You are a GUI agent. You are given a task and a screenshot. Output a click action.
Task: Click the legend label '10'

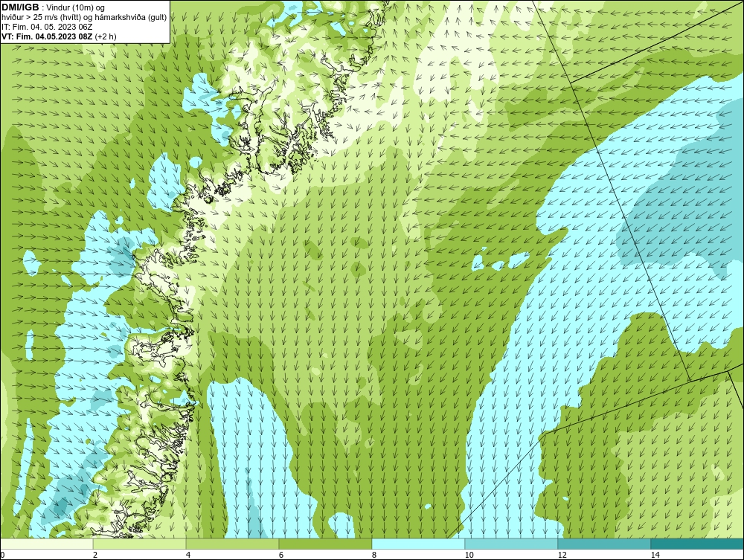pos(469,555)
